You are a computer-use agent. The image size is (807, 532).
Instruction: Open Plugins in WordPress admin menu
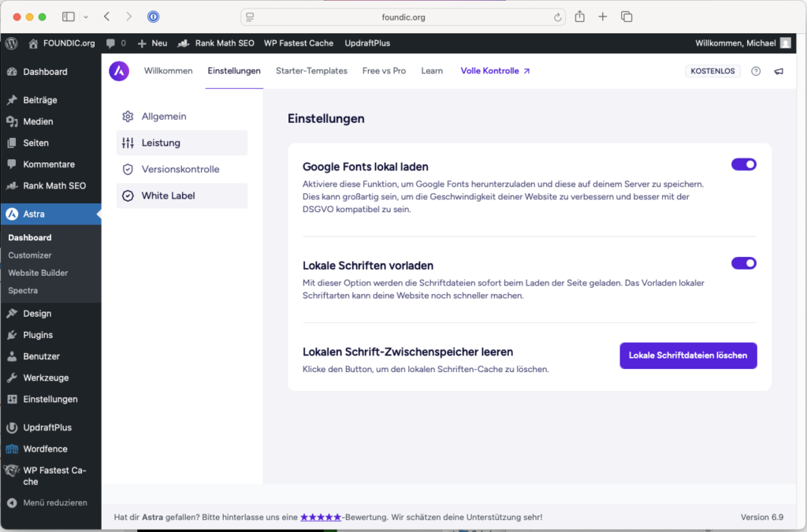tap(38, 335)
